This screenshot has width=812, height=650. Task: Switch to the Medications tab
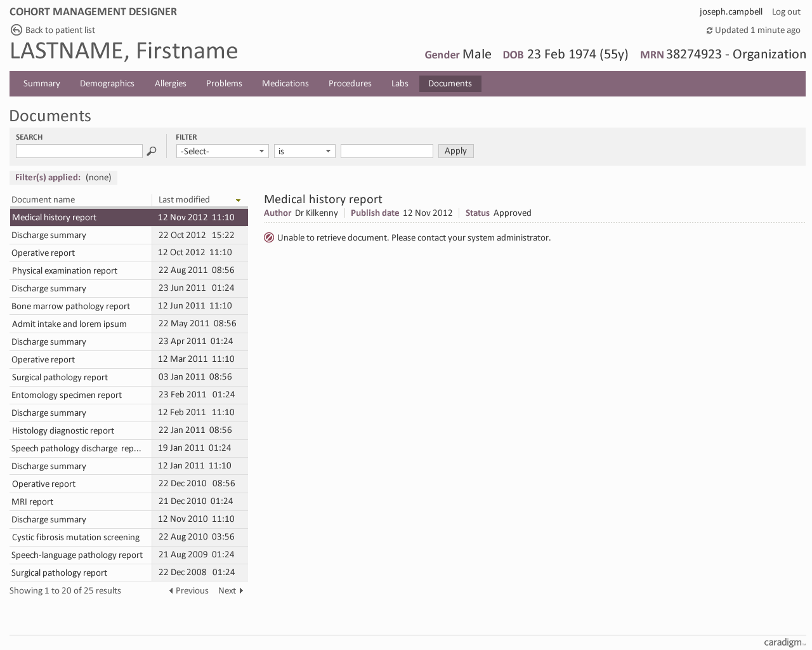pos(285,83)
